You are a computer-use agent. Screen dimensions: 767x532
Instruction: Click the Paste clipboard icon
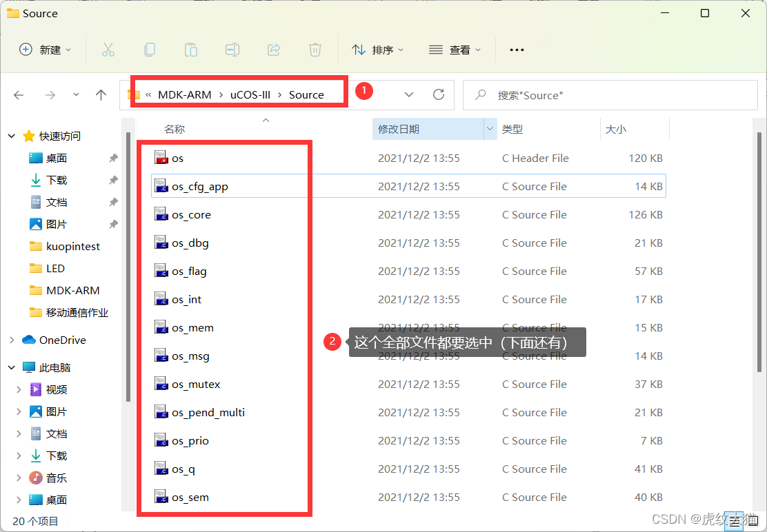click(191, 50)
